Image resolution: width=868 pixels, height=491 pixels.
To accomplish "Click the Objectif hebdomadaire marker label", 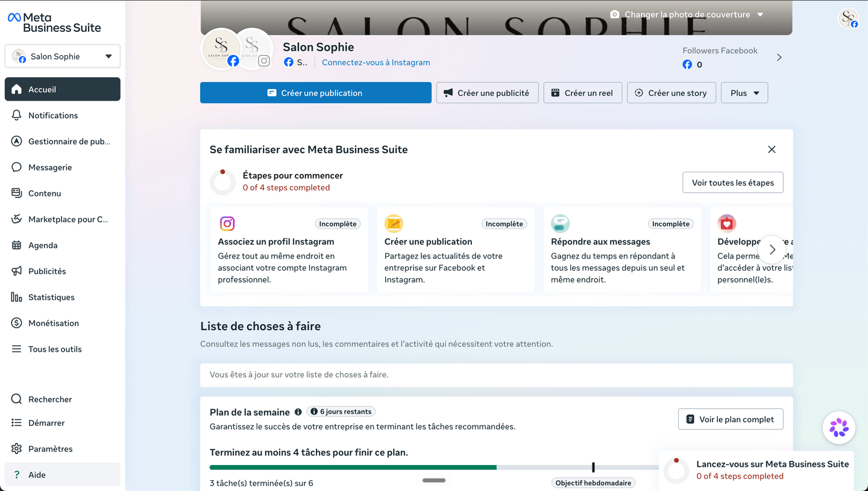I will pos(593,483).
